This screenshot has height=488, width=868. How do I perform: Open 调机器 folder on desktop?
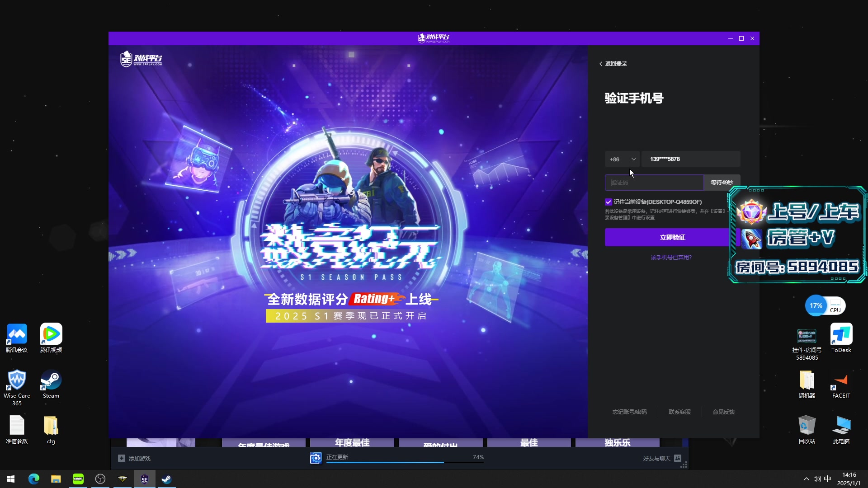807,384
